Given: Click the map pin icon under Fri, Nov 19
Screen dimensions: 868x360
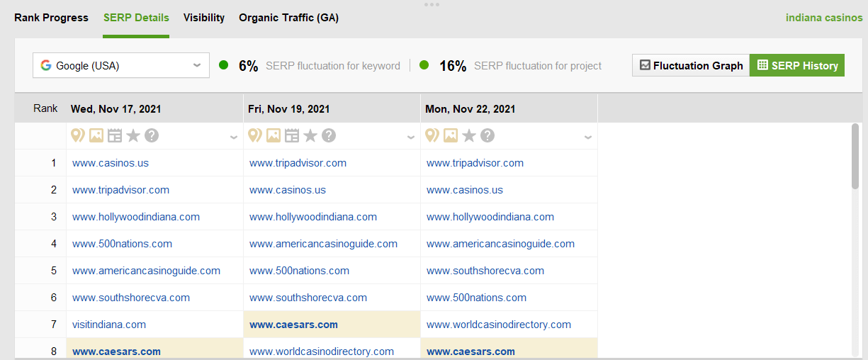Looking at the screenshot, I should coord(255,135).
